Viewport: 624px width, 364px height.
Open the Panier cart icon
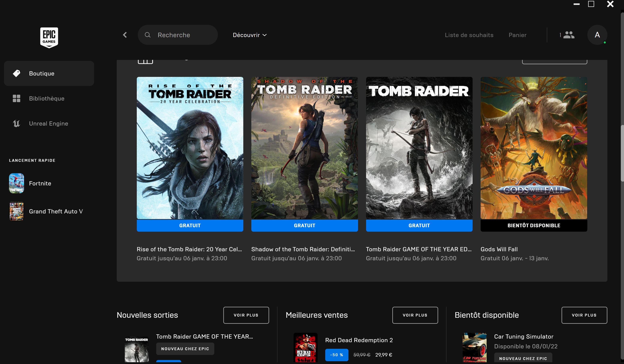pos(517,35)
